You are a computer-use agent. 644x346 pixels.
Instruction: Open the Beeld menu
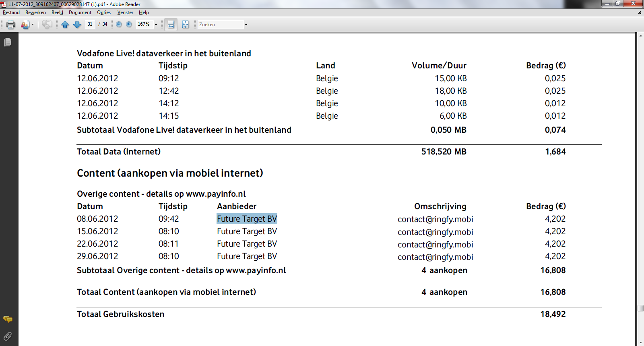[x=57, y=12]
